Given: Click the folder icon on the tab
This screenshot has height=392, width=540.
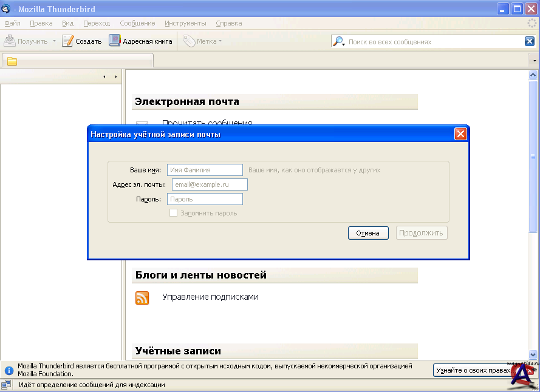Looking at the screenshot, I should coord(12,61).
